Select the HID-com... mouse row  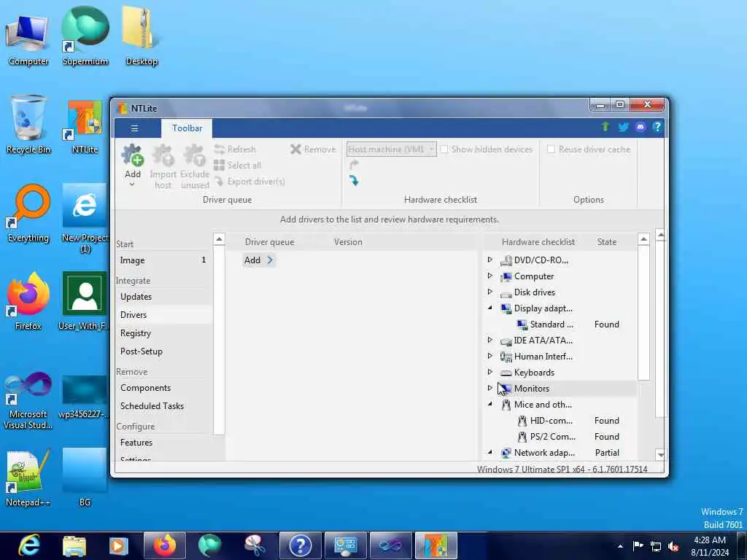click(560, 421)
